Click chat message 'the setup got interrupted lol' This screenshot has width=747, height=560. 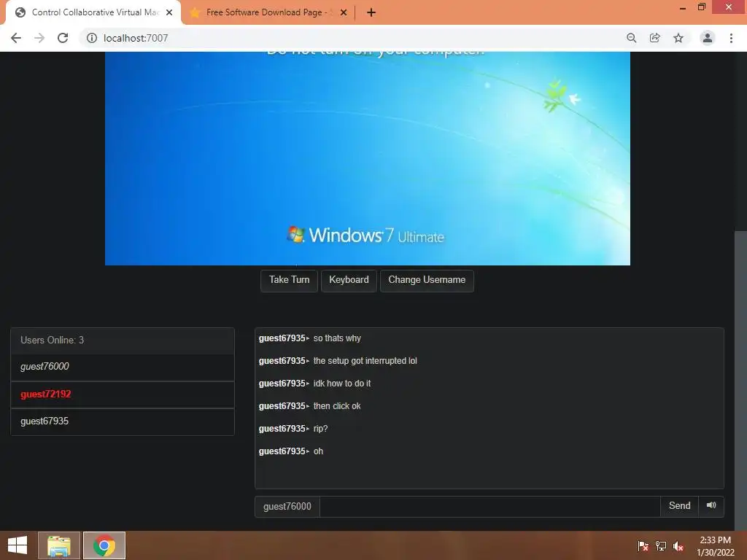click(x=365, y=361)
